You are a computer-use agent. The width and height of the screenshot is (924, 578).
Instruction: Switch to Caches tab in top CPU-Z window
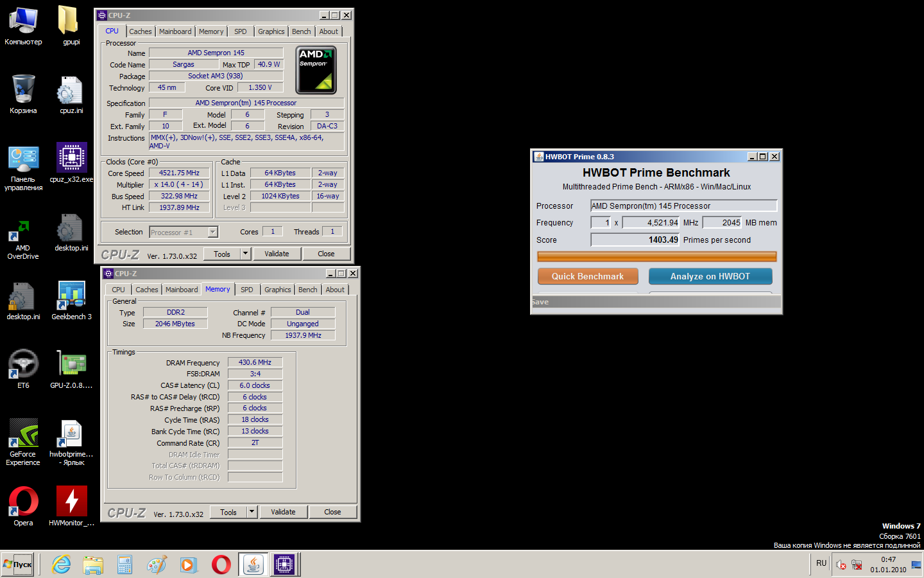pyautogui.click(x=140, y=31)
